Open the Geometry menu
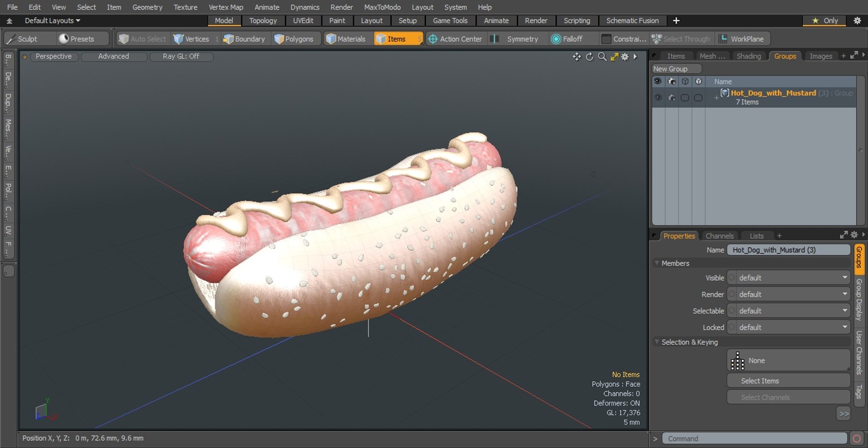 [147, 7]
